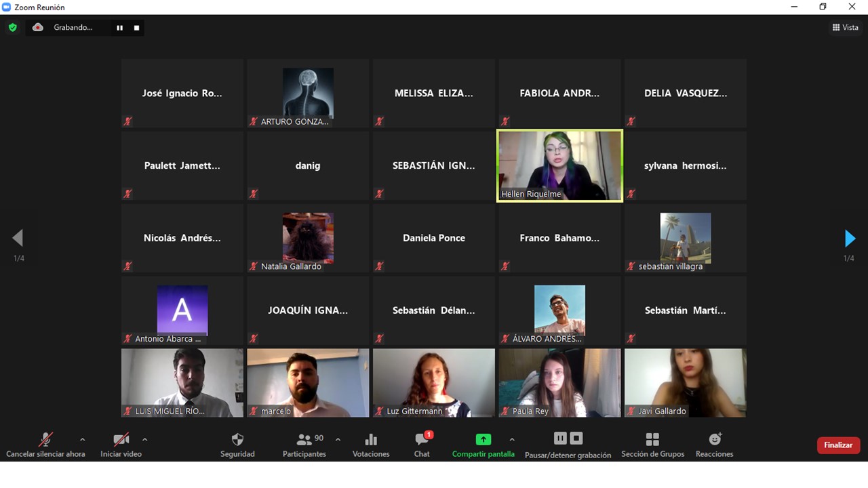The image size is (868, 488).
Task: Expand audio options arrow beside microphone
Action: 83,439
